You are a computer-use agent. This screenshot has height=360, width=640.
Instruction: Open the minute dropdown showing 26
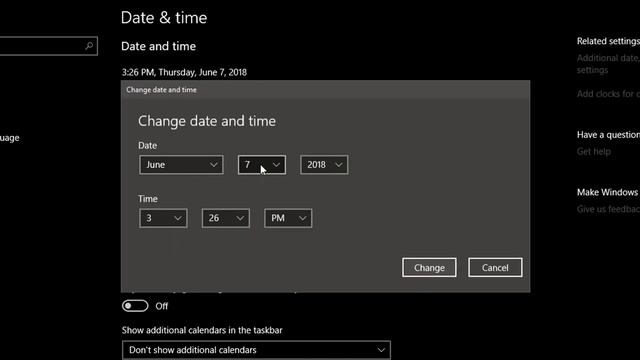pyautogui.click(x=226, y=218)
